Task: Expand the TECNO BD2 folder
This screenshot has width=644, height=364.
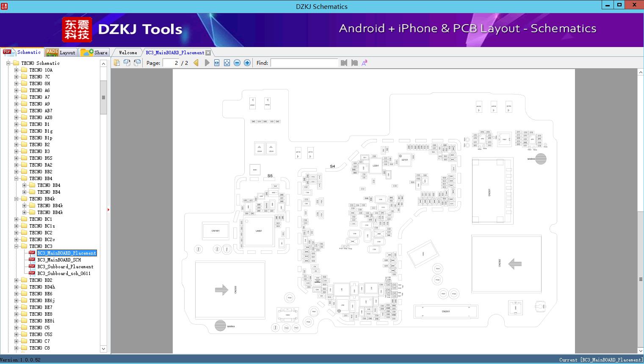Action: [x=16, y=280]
